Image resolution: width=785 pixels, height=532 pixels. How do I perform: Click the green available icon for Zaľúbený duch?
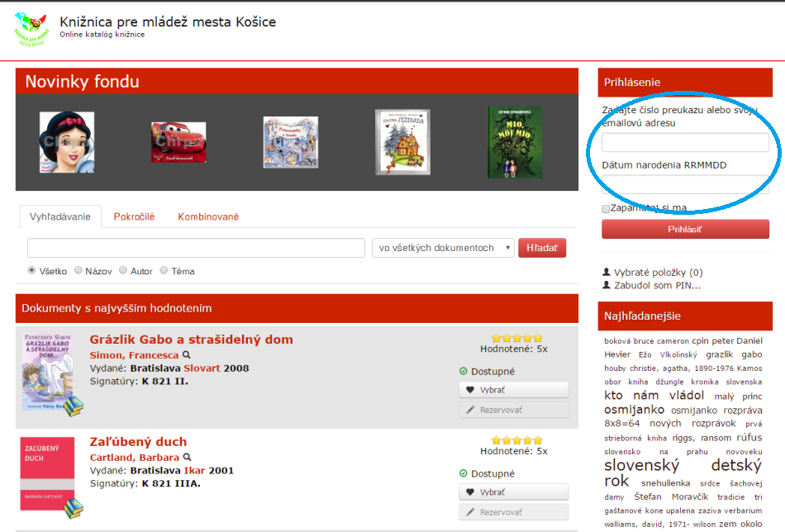click(463, 473)
